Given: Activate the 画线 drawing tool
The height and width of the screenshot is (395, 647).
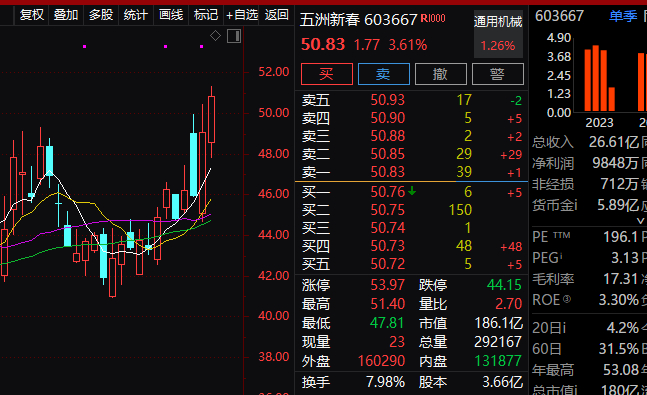Looking at the screenshot, I should (x=171, y=15).
